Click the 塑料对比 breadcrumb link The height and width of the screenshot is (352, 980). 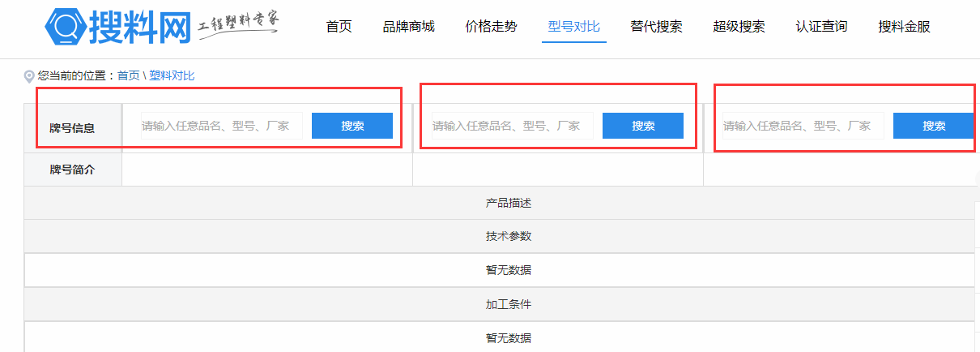pos(172,75)
